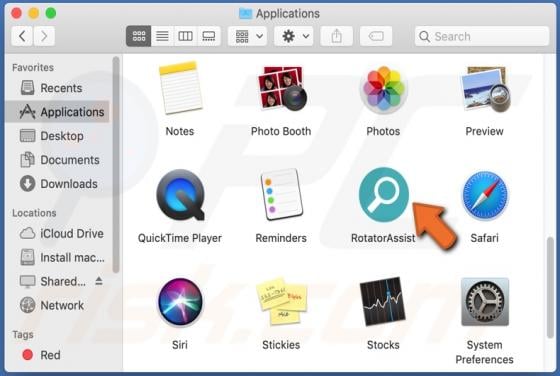Viewport: 560px width, 376px height.
Task: Click the Notes label text
Action: tap(180, 131)
